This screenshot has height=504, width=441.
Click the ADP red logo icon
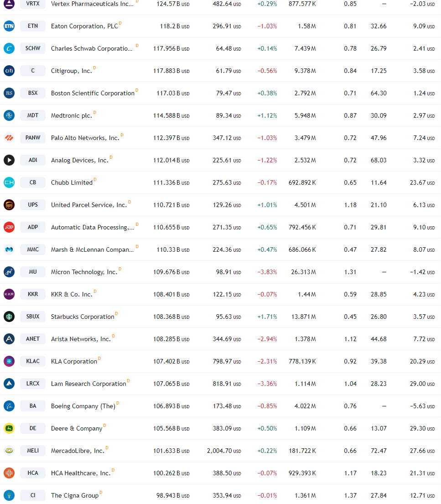point(9,227)
